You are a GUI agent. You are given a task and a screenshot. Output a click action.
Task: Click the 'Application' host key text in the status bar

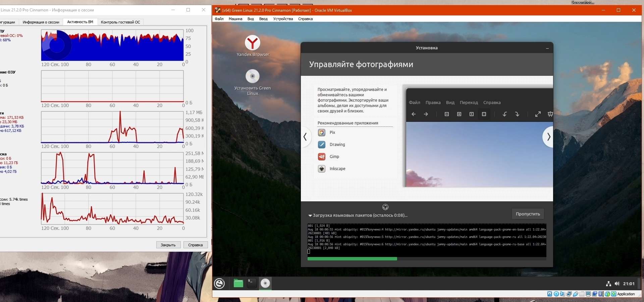[626, 294]
